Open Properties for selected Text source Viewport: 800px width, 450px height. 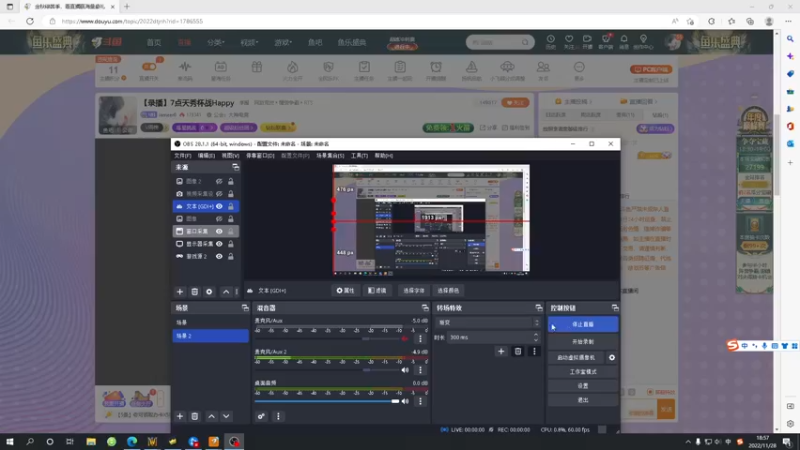(x=345, y=290)
